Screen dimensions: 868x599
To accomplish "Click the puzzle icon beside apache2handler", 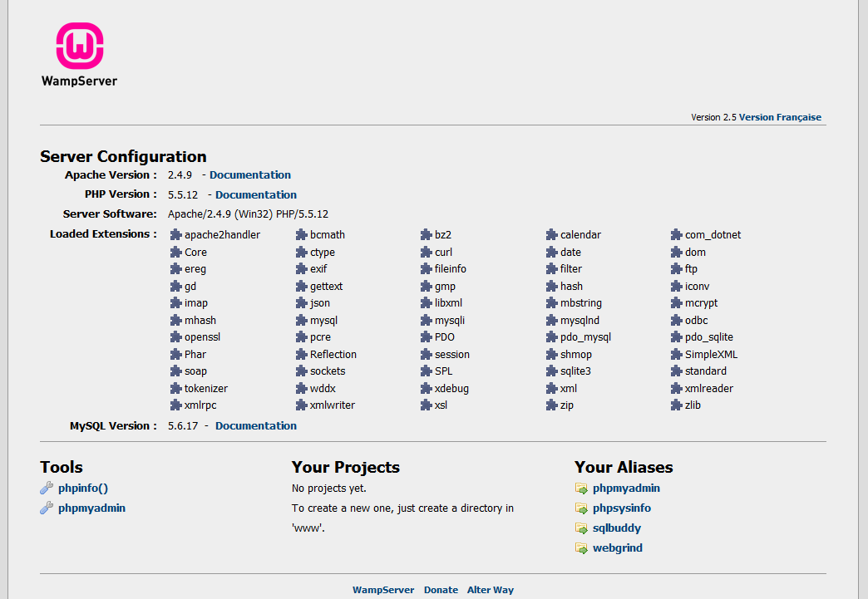I will (176, 235).
